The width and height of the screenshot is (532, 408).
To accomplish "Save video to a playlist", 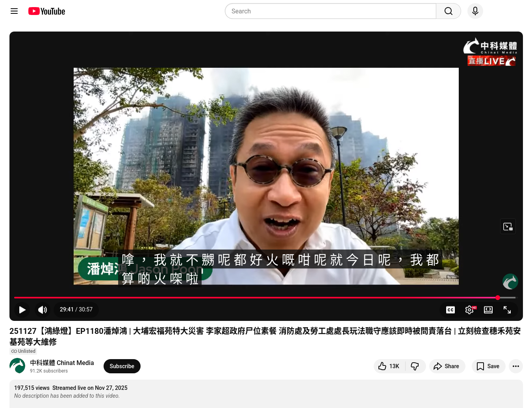I will coord(488,366).
